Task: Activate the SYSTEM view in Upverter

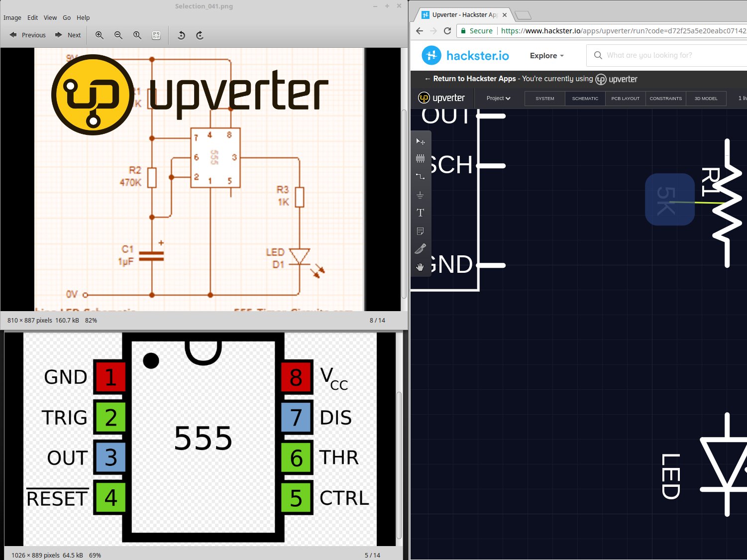Action: pos(544,98)
